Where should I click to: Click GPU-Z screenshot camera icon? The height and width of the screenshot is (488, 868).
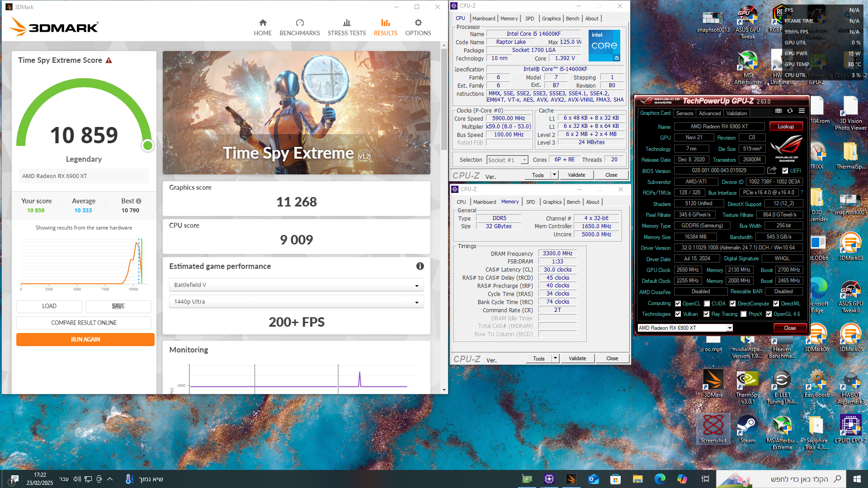pyautogui.click(x=778, y=111)
